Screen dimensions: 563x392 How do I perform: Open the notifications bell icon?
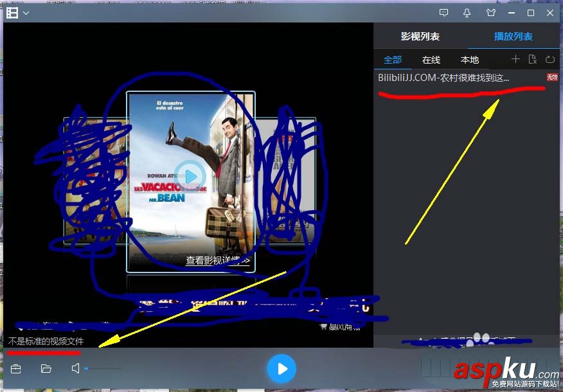[x=467, y=12]
